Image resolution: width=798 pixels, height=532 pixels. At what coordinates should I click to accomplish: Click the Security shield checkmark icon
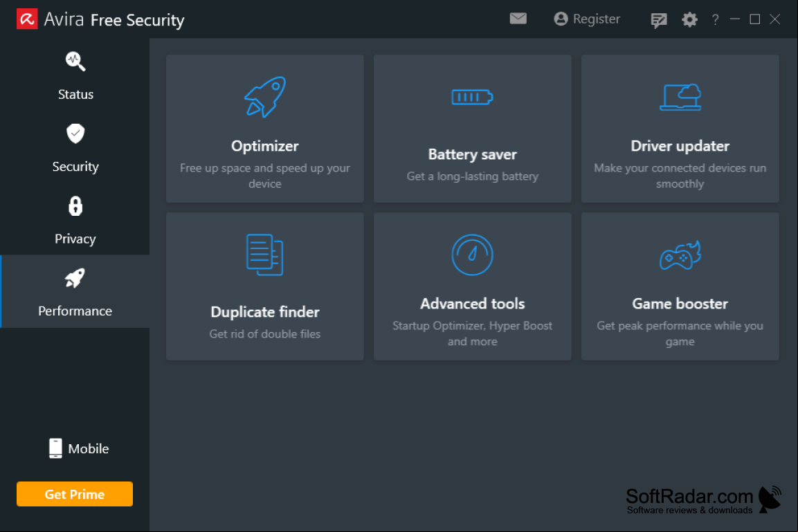pos(75,134)
